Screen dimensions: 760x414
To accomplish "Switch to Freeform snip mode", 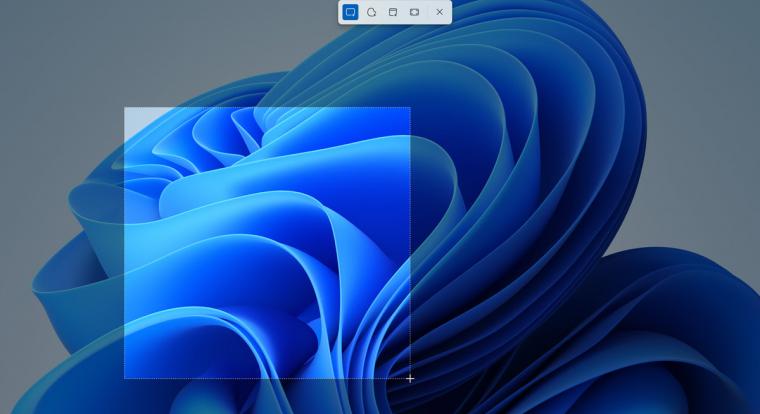I will [x=371, y=12].
